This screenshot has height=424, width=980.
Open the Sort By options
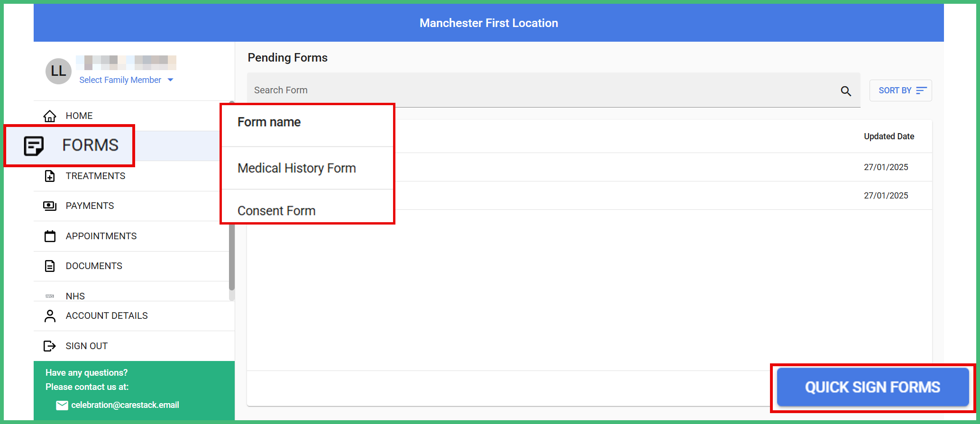[x=900, y=90]
